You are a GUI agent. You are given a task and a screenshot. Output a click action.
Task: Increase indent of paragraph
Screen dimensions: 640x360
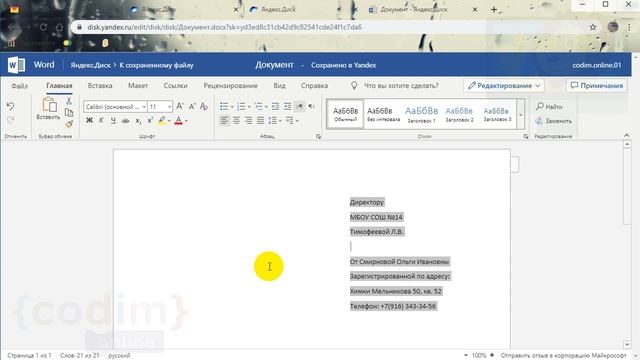[287, 107]
